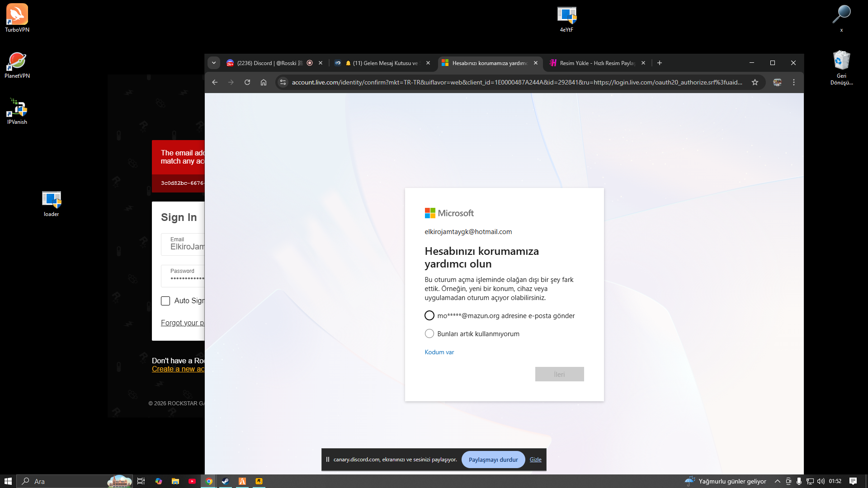Open the Windows Start menu

point(8,481)
